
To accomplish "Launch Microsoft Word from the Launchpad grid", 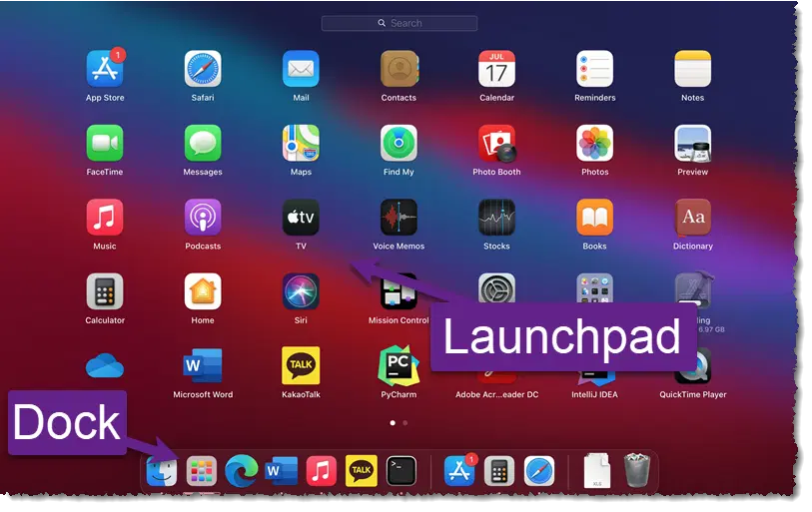I will pos(203,365).
